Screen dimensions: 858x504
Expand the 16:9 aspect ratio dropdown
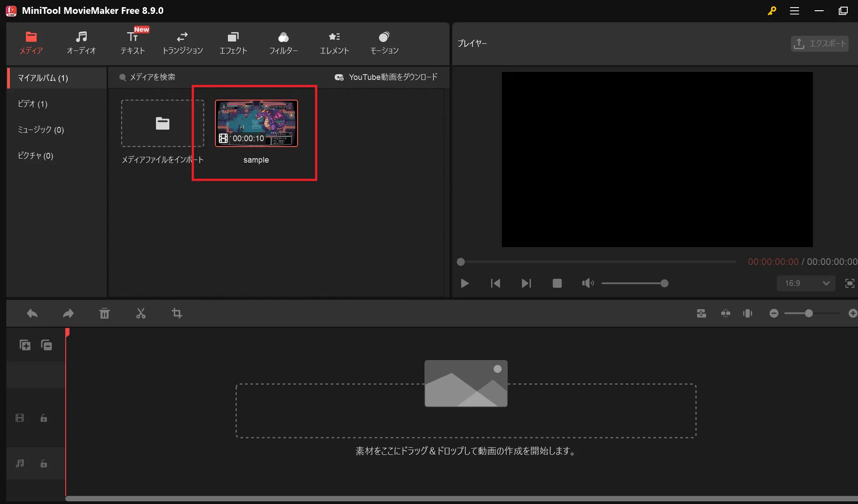[x=806, y=283]
